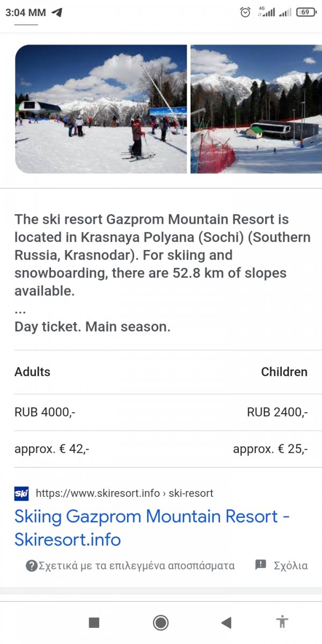Tap the accessibility figure icon
Image resolution: width=322 pixels, height=644 pixels.
282,622
